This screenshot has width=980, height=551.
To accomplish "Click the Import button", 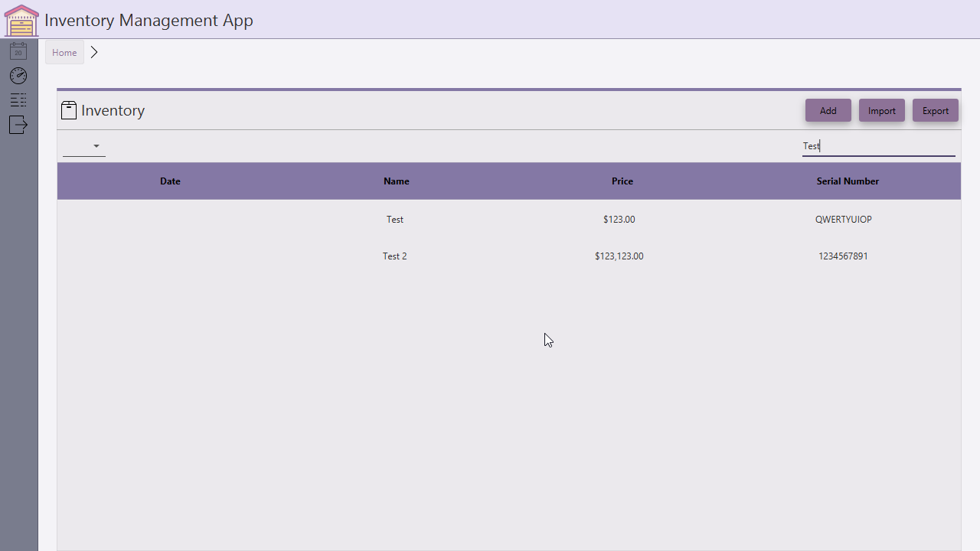I will (x=882, y=110).
